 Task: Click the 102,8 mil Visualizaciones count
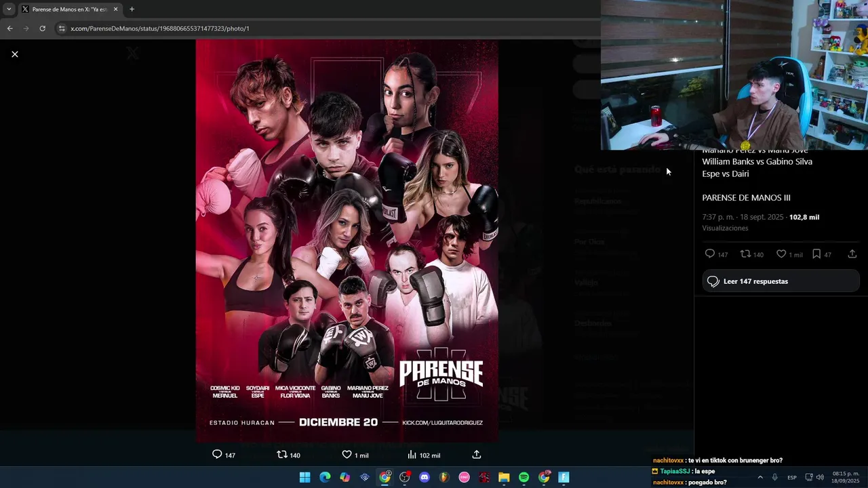click(804, 218)
